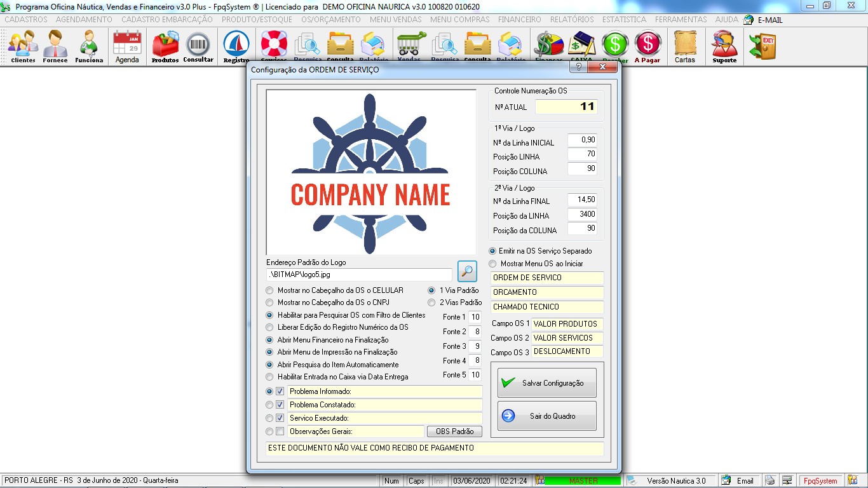The image size is (868, 488).
Task: Click the Vendas shopping cart icon
Action: [x=411, y=44]
